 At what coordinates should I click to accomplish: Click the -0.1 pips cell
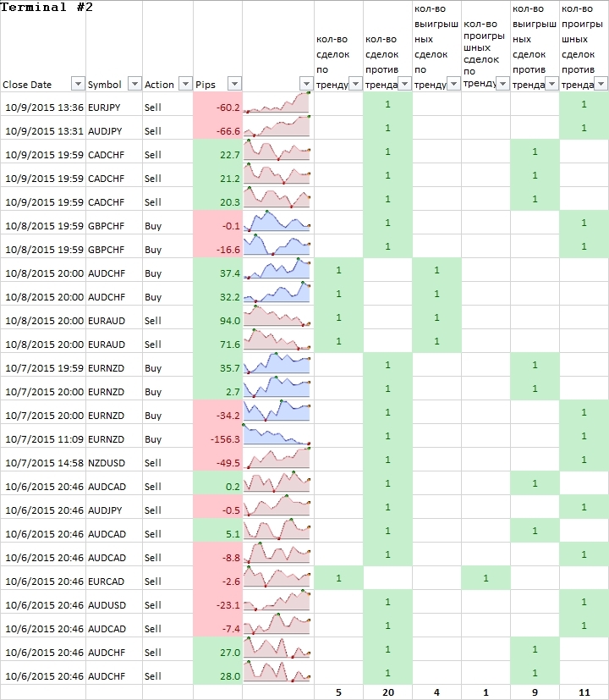tap(217, 223)
